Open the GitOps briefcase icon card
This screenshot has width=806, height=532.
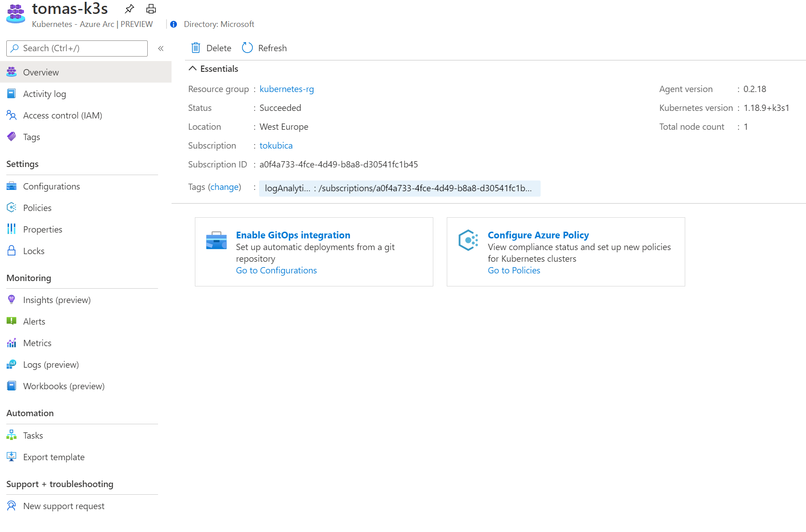[216, 241]
